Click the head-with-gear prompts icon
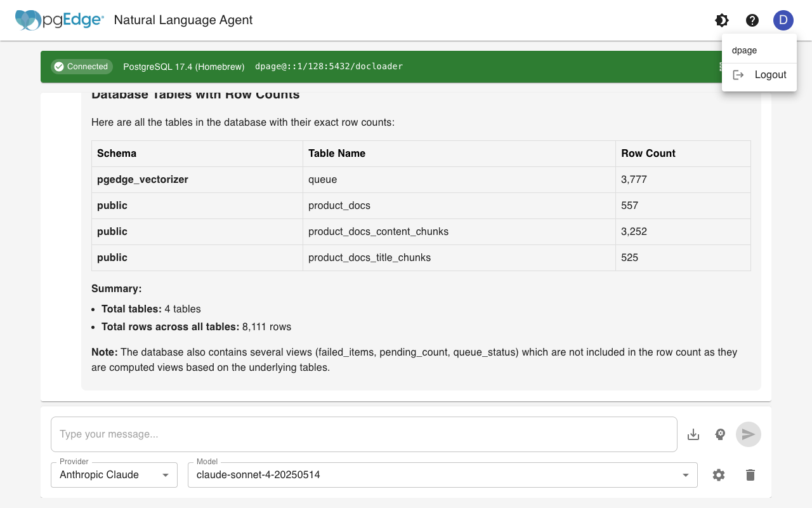This screenshot has width=812, height=508. click(720, 434)
